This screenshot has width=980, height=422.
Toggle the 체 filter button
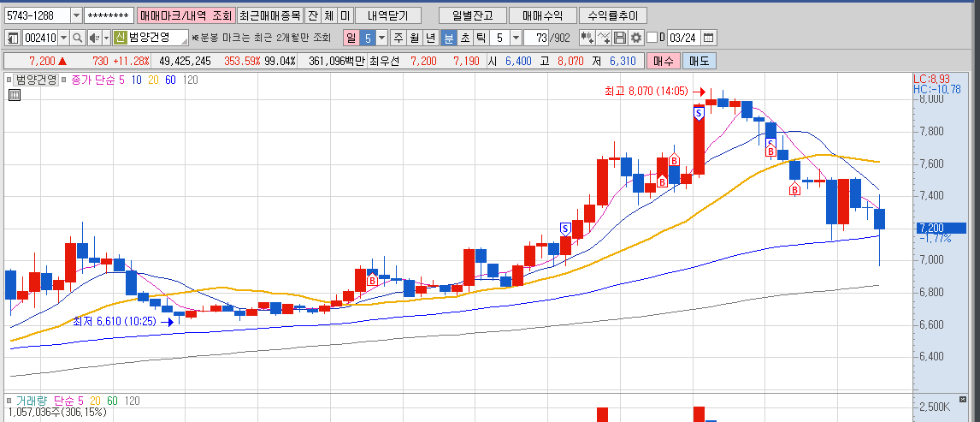coord(328,15)
